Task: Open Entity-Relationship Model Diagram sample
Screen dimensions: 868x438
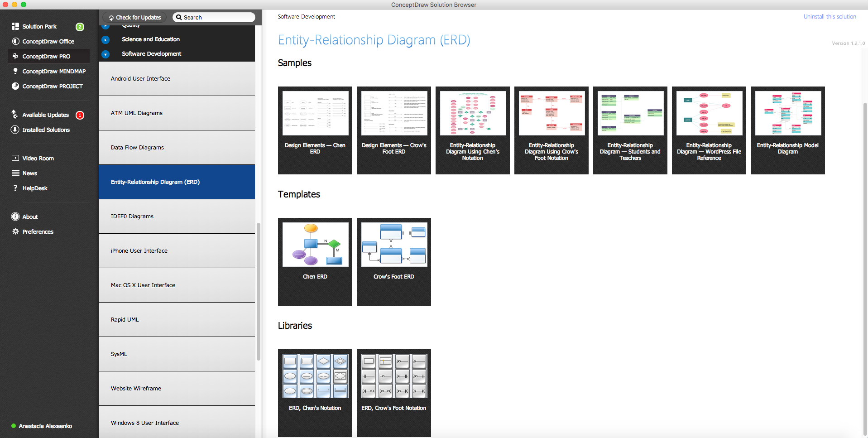Action: [x=788, y=130]
